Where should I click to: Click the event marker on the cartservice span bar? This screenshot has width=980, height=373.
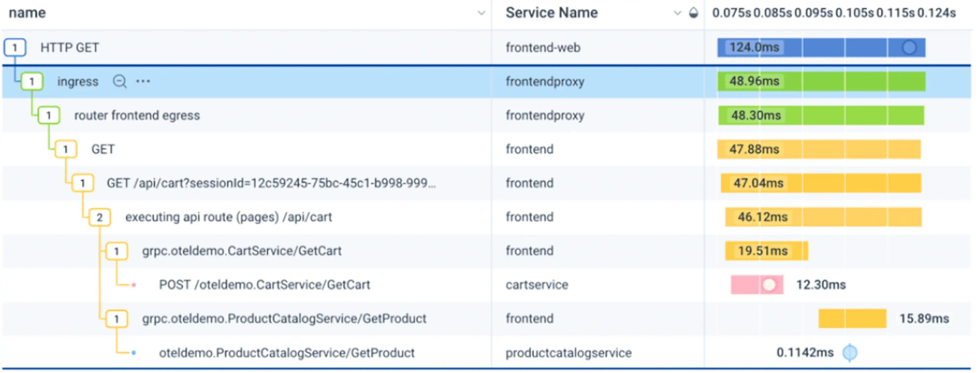point(769,285)
